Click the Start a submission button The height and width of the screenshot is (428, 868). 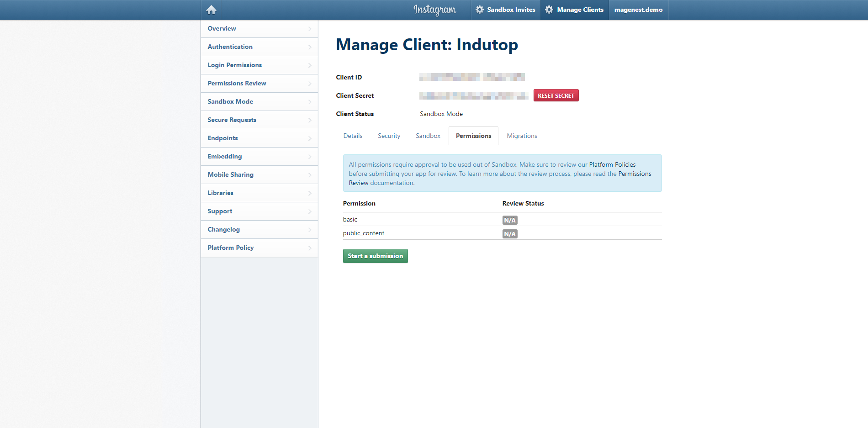click(375, 256)
